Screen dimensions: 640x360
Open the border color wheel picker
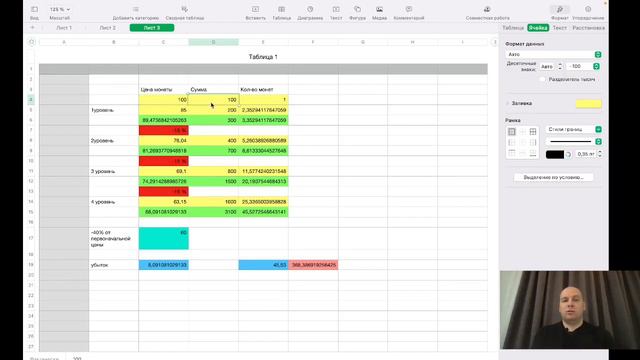(568, 154)
